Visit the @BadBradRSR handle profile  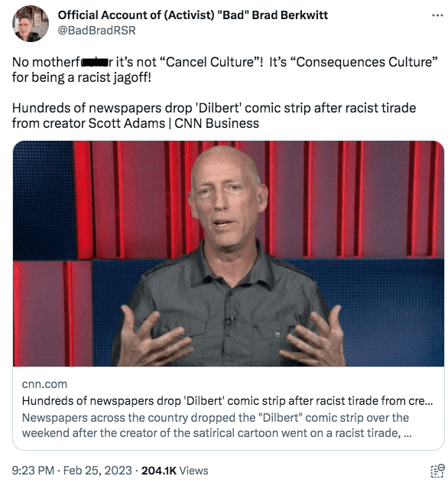96,31
